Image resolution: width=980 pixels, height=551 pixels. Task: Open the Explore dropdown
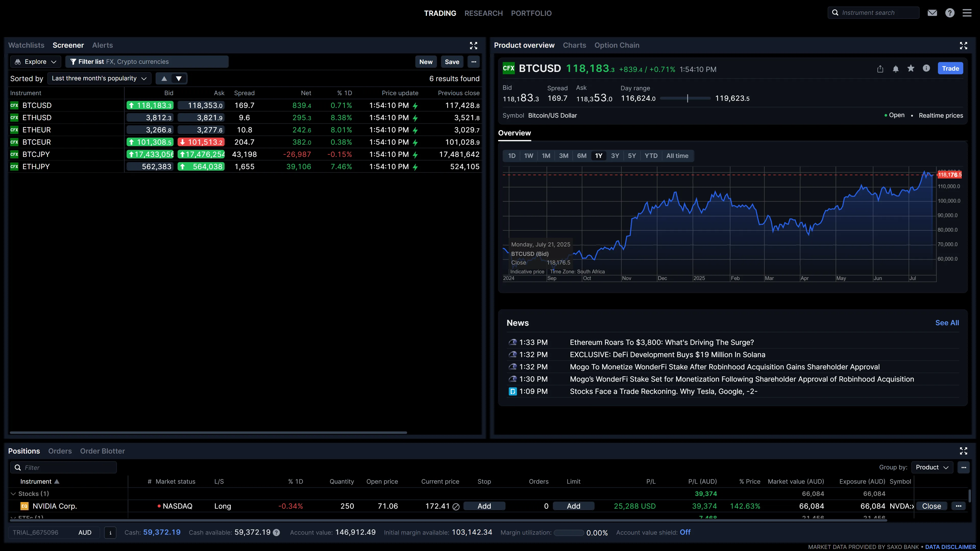35,61
